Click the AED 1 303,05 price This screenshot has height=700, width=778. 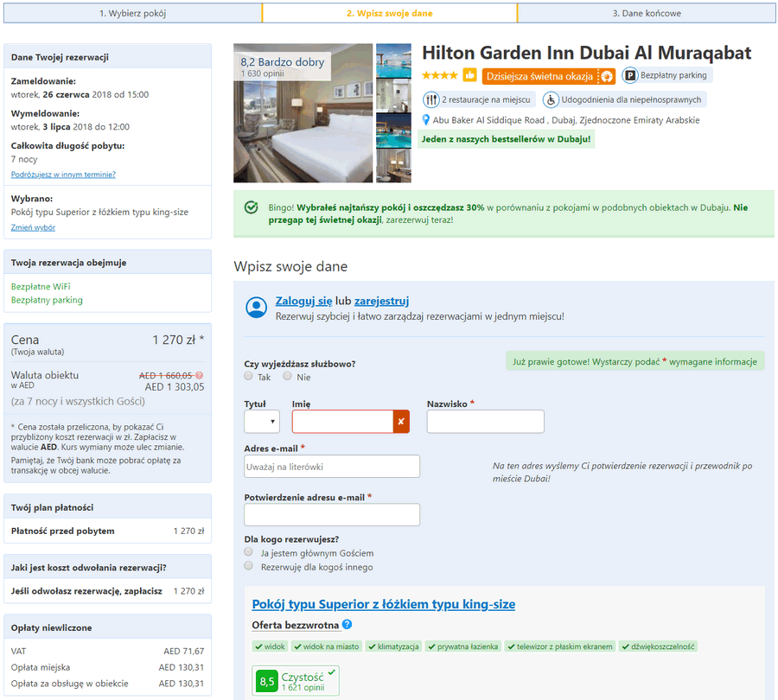point(174,387)
